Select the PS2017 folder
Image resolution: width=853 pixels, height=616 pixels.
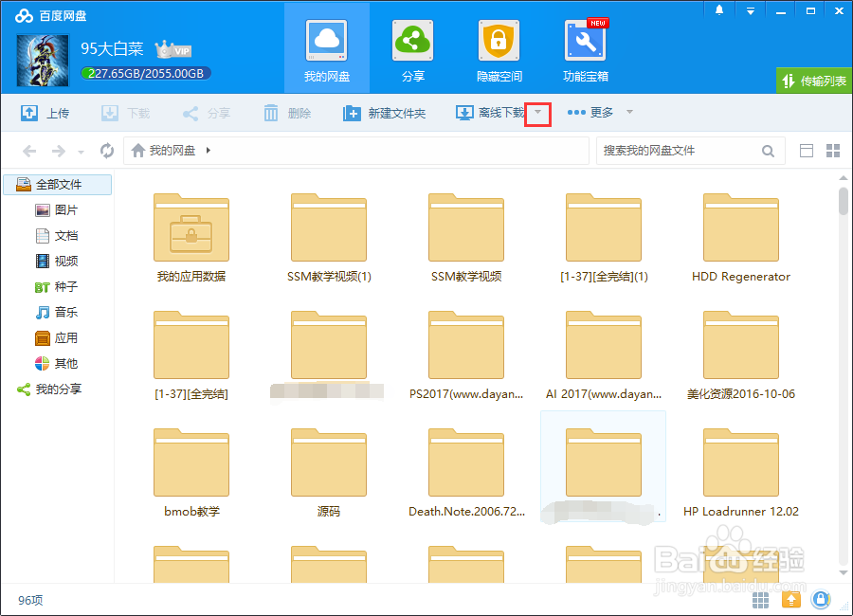tap(466, 355)
